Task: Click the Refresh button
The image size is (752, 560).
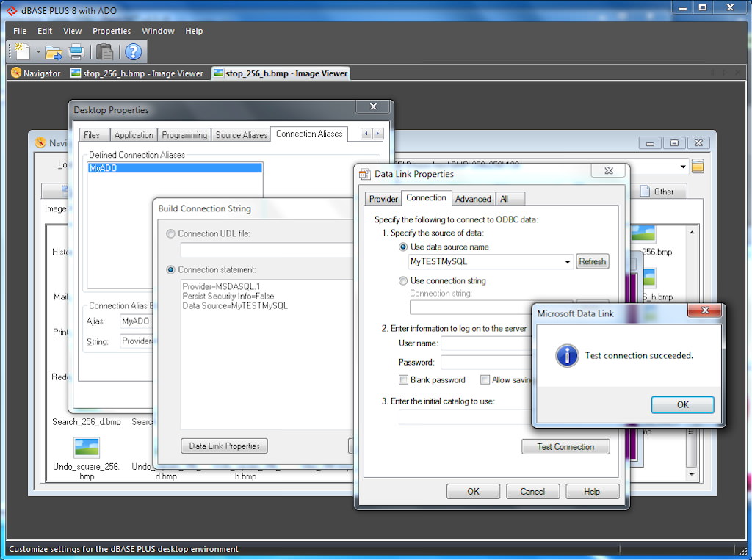Action: pos(593,262)
